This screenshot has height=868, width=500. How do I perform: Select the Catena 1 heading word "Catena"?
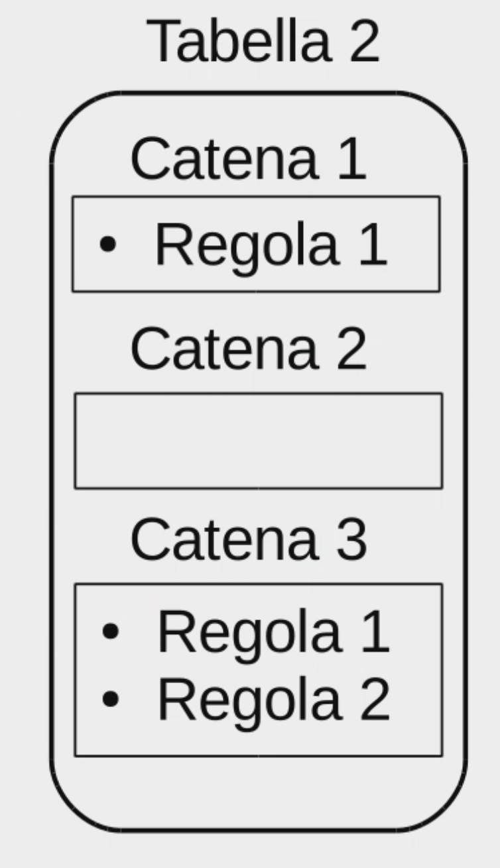pyautogui.click(x=223, y=159)
